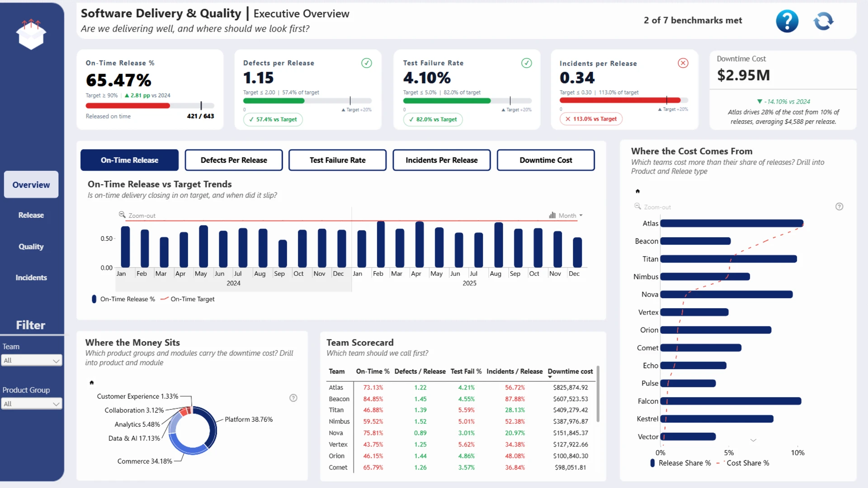
Task: Click the On-Time Release red progress bar
Action: pyautogui.click(x=128, y=106)
